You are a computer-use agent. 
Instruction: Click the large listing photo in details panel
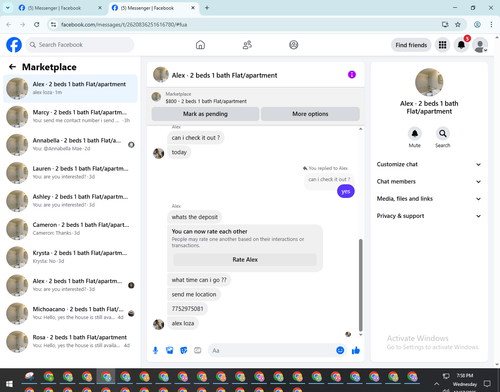tap(429, 82)
